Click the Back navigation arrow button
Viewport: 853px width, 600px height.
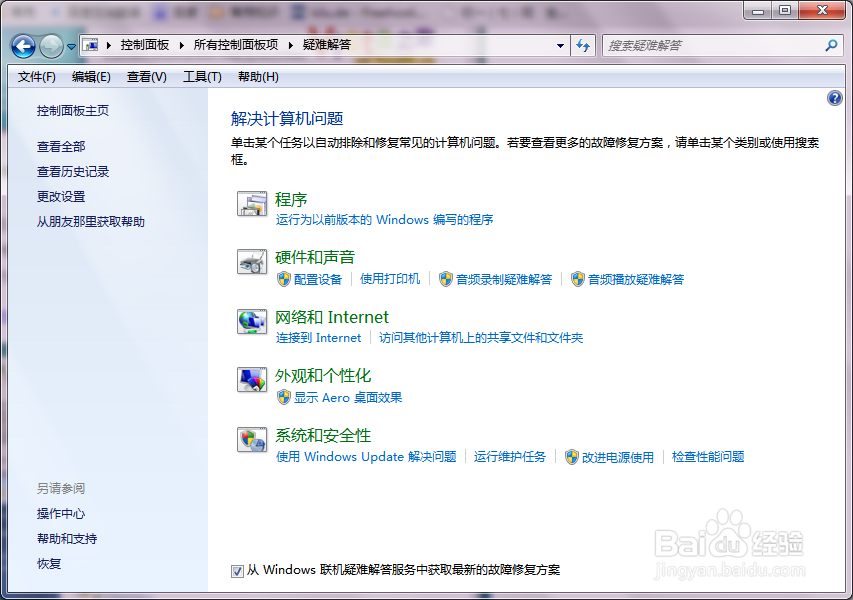(23, 47)
